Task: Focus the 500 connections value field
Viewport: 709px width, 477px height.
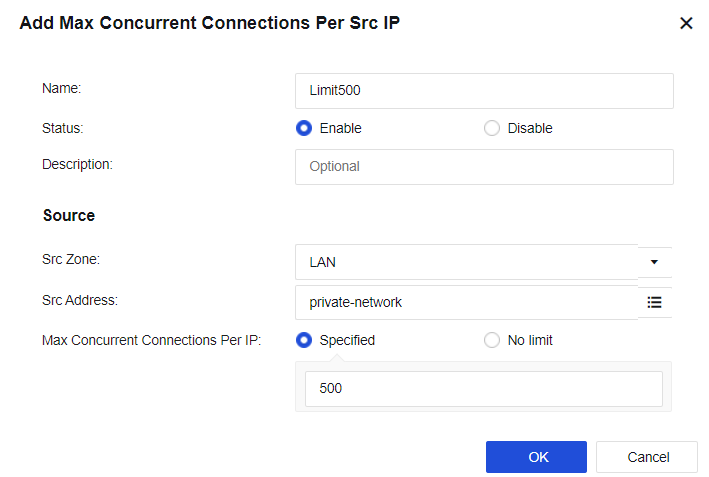Action: click(484, 388)
